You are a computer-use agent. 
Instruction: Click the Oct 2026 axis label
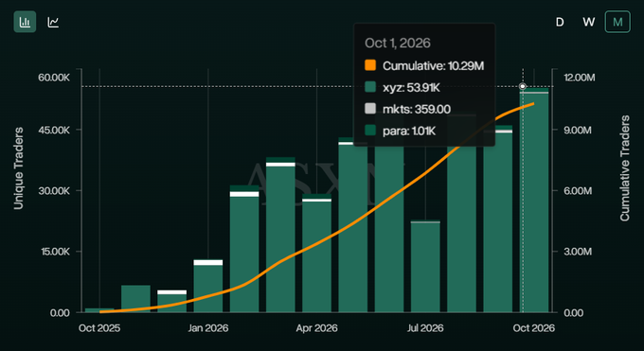pyautogui.click(x=533, y=328)
